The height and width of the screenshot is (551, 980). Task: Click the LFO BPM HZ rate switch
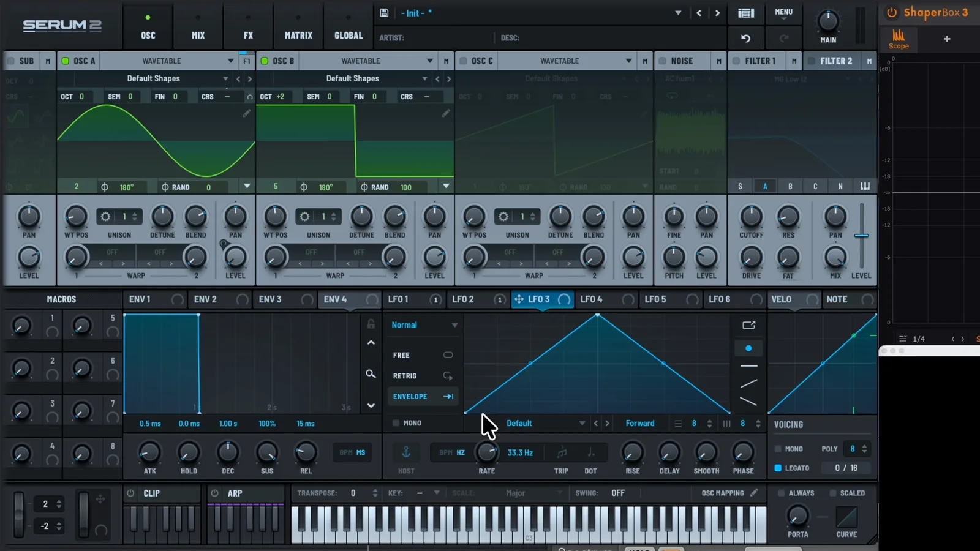tap(452, 453)
